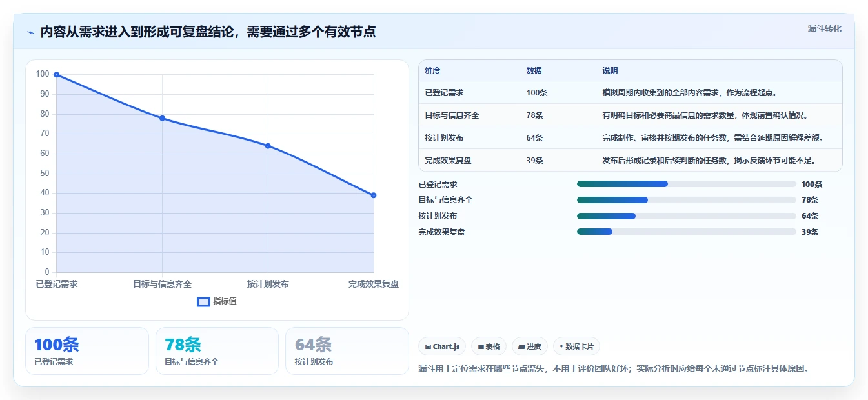
Task: Click the 100条 value beside progress bars
Action: [812, 185]
